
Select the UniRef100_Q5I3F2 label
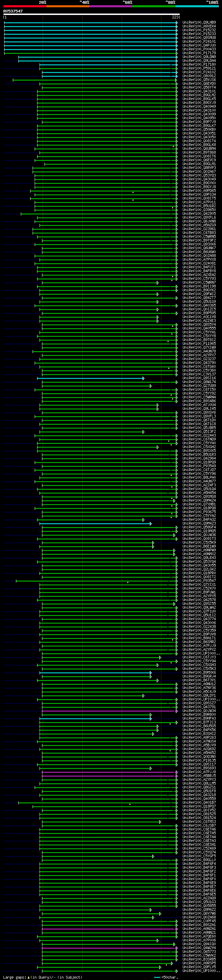pos(199,432)
